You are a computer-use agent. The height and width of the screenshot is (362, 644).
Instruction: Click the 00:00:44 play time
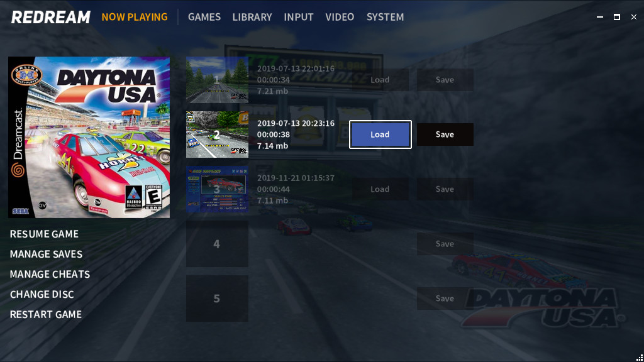(274, 189)
